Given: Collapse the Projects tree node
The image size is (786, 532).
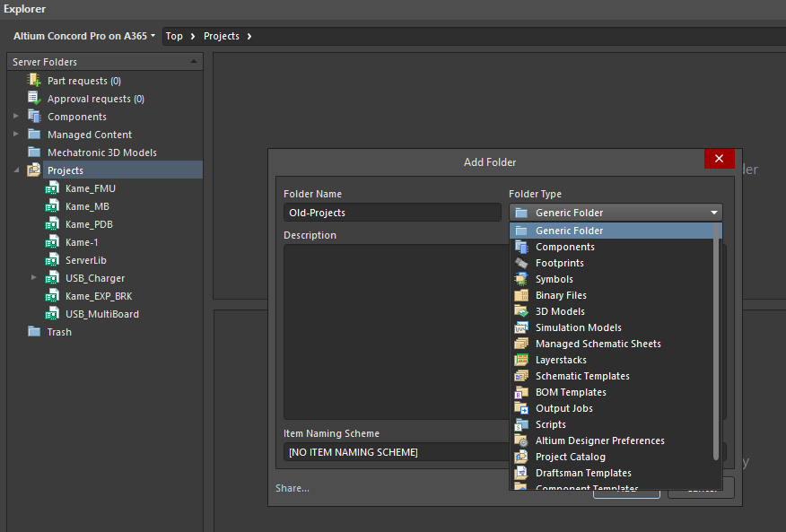Looking at the screenshot, I should (x=16, y=170).
